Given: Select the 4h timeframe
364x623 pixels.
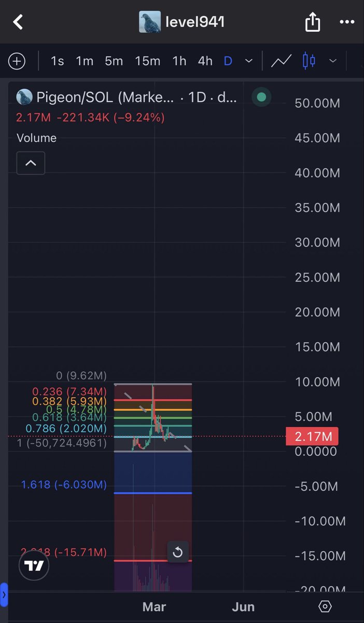Looking at the screenshot, I should tap(205, 61).
